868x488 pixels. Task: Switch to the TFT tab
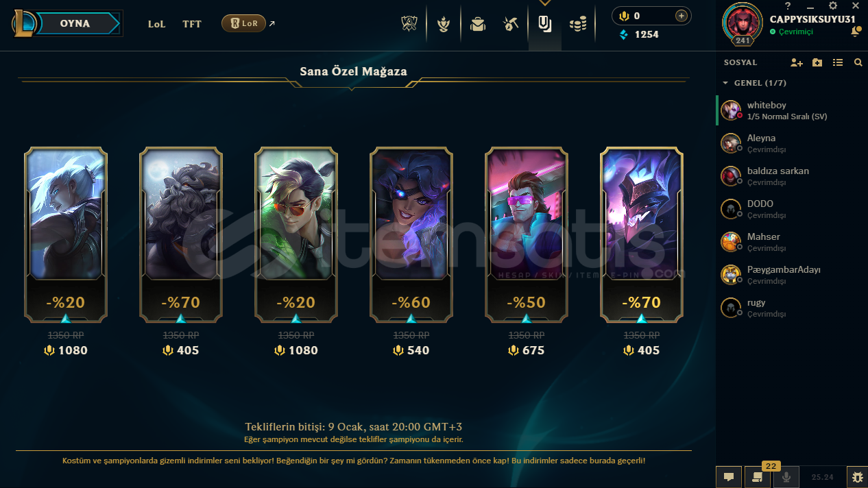(192, 24)
